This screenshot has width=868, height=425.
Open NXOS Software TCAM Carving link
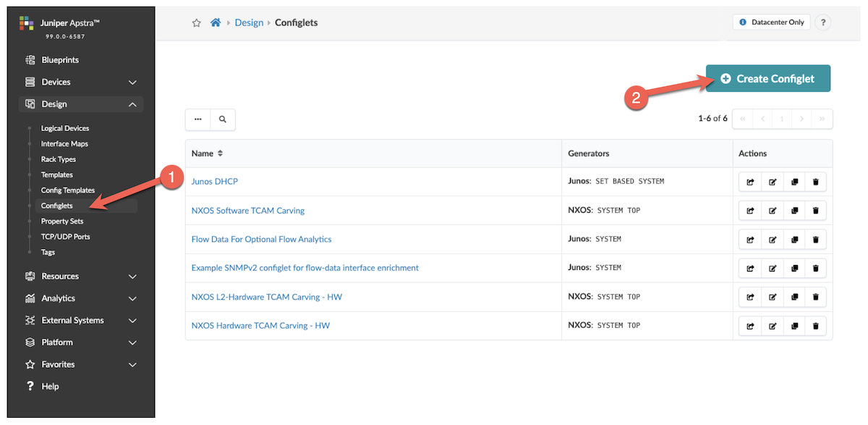point(248,211)
